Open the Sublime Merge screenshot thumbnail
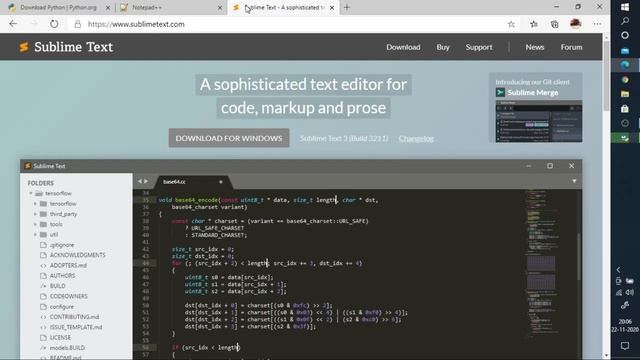Viewport: 640px width, 360px height. pyautogui.click(x=539, y=121)
